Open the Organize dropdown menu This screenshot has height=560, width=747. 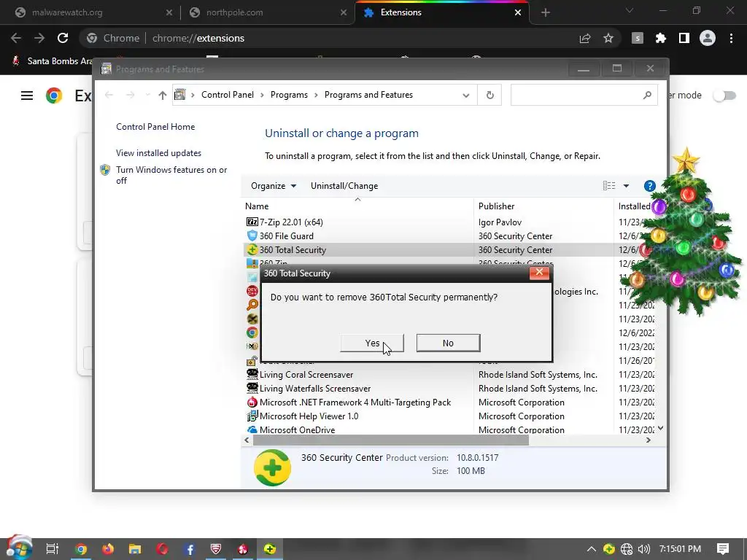point(274,186)
